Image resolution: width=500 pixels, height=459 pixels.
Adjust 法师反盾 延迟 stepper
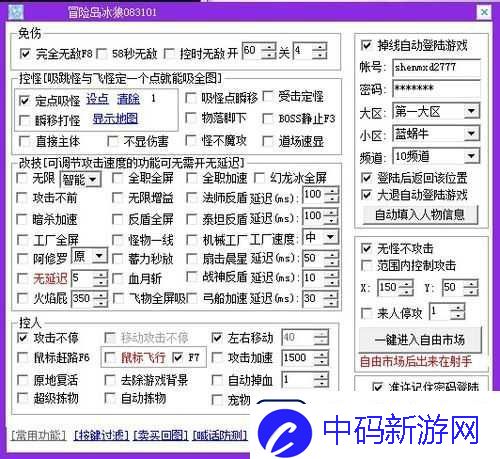332,194
